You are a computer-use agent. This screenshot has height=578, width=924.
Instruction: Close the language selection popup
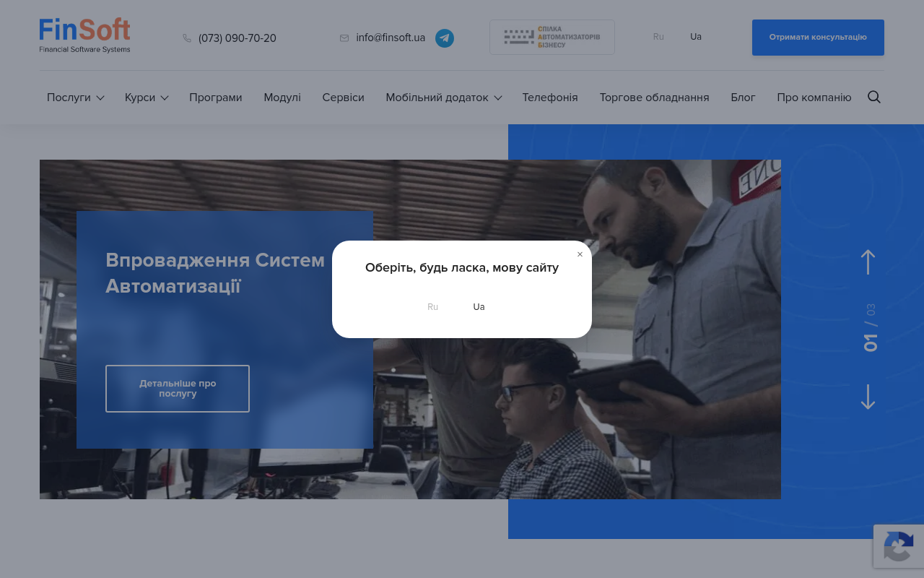(580, 254)
